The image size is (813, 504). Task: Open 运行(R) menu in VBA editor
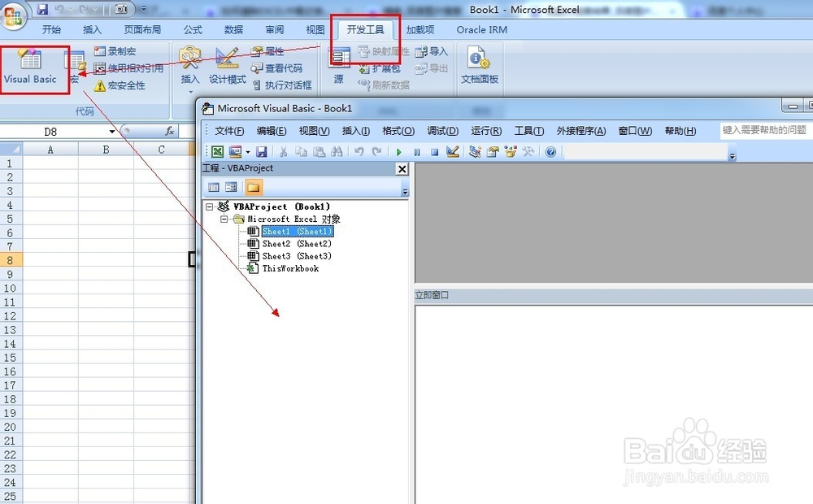pos(486,131)
